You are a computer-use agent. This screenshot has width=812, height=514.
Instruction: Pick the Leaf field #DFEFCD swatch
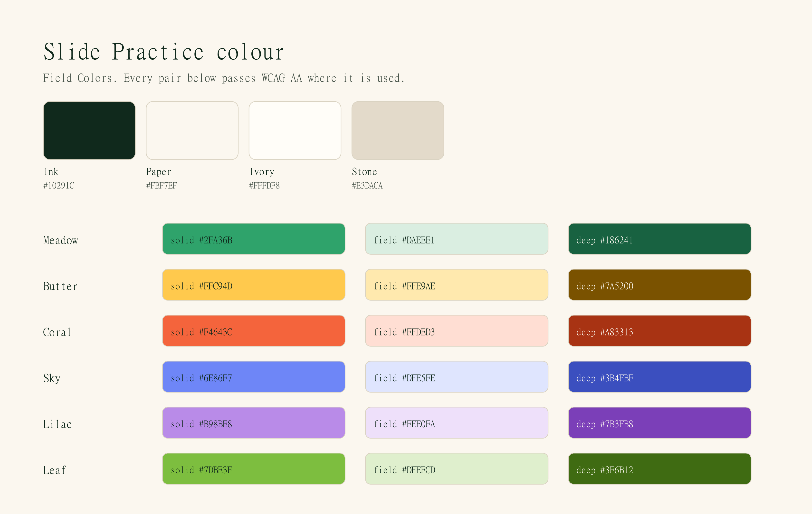(457, 469)
